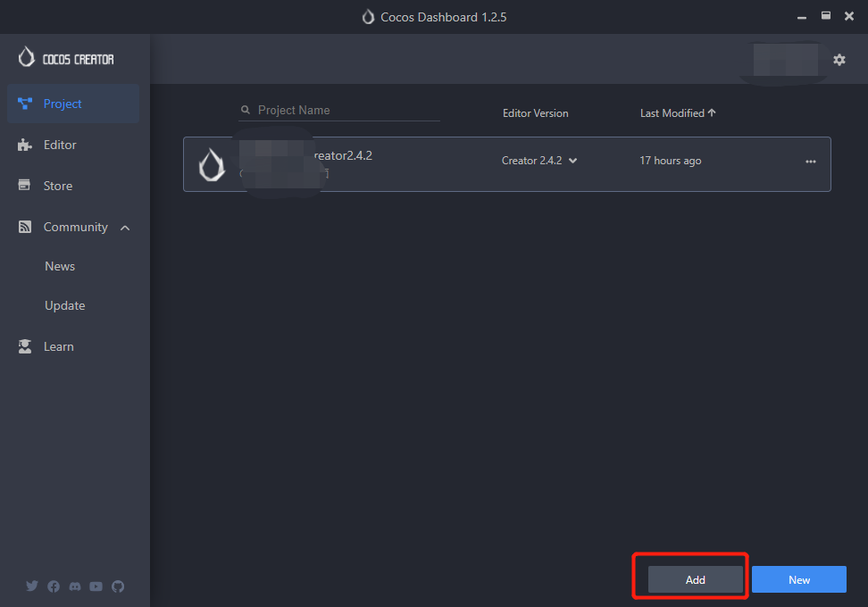Click the New project button

(799, 579)
